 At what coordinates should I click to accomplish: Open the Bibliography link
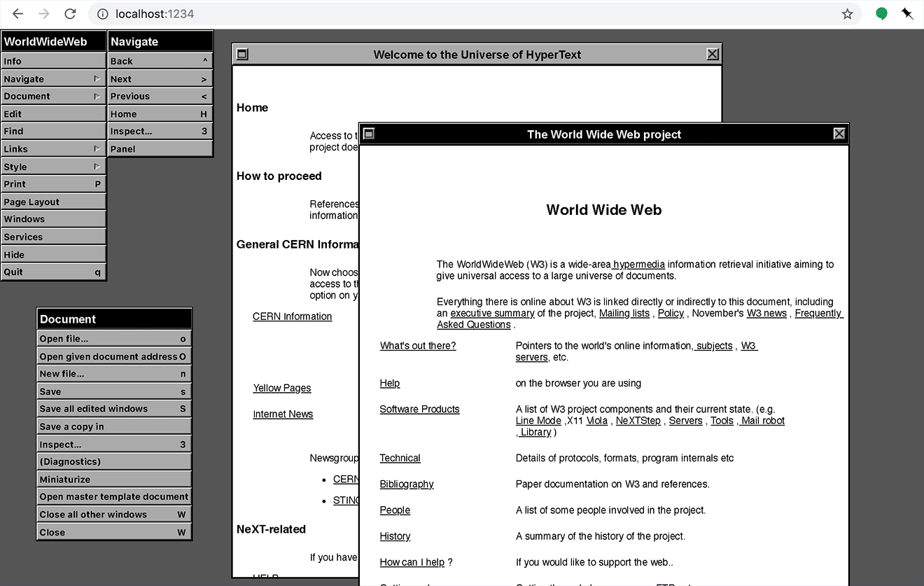407,484
